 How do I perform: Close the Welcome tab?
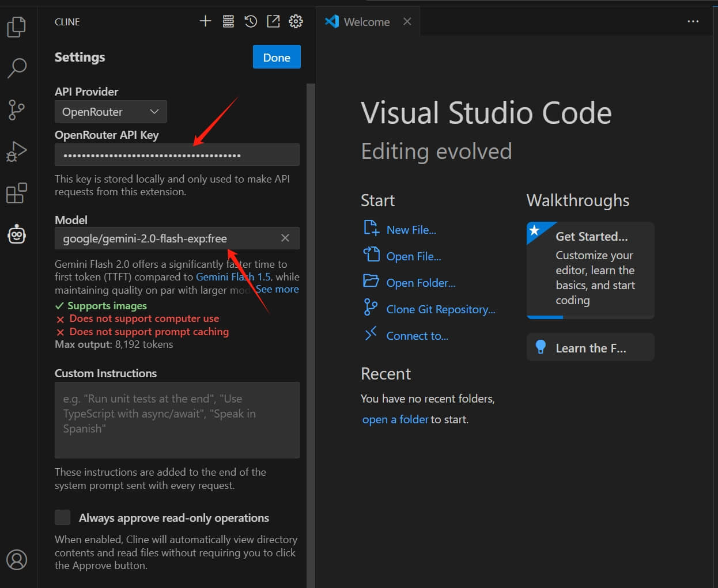click(x=407, y=21)
